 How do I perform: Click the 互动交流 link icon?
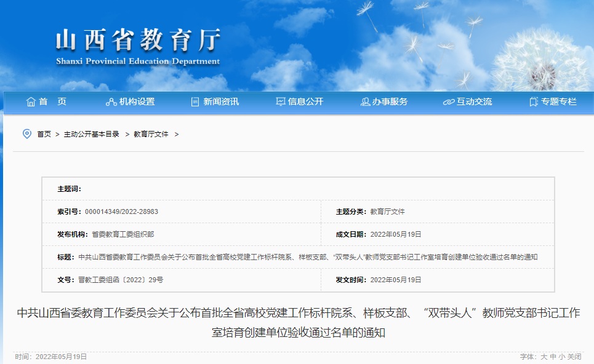click(x=449, y=102)
